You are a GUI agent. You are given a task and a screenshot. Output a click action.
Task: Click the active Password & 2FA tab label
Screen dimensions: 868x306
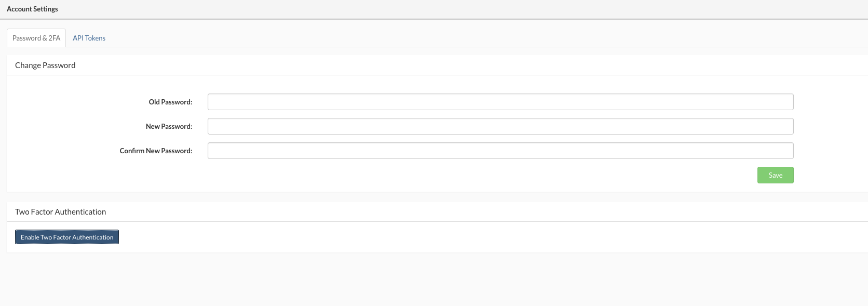[36, 38]
